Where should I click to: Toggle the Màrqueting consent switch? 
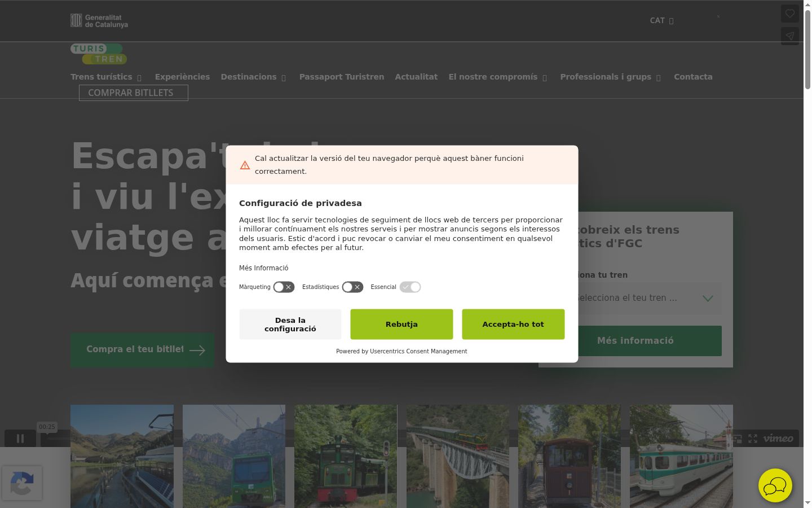pyautogui.click(x=284, y=287)
